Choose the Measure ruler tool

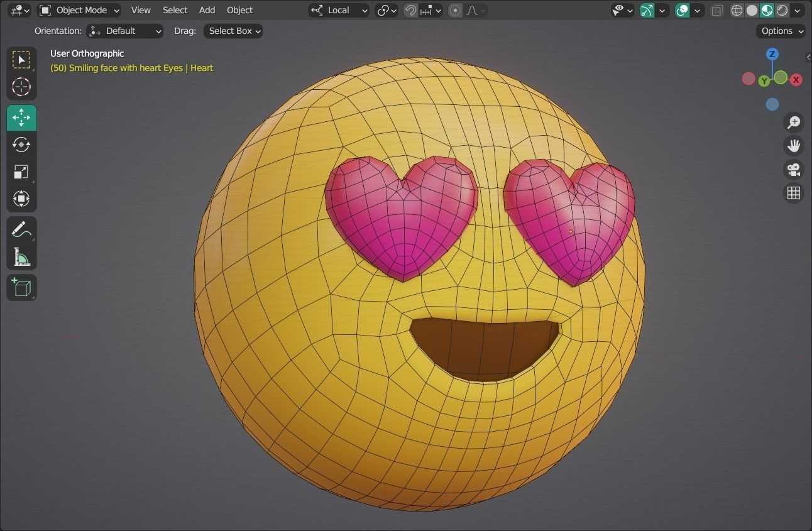pos(21,256)
